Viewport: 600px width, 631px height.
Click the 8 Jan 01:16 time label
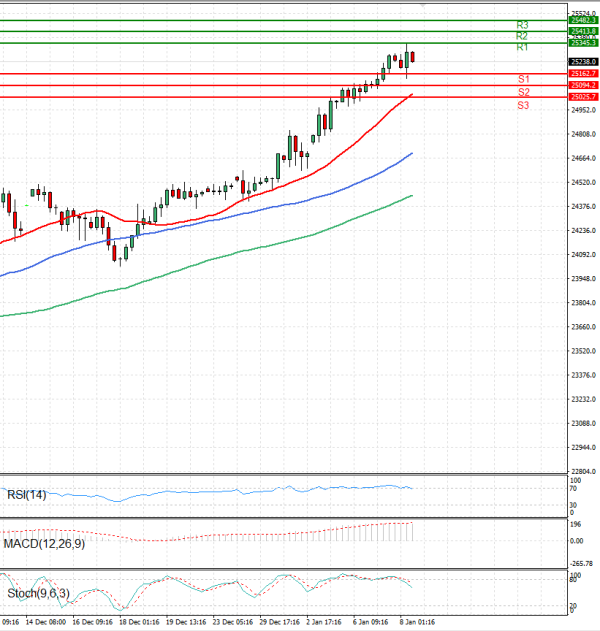click(x=415, y=621)
